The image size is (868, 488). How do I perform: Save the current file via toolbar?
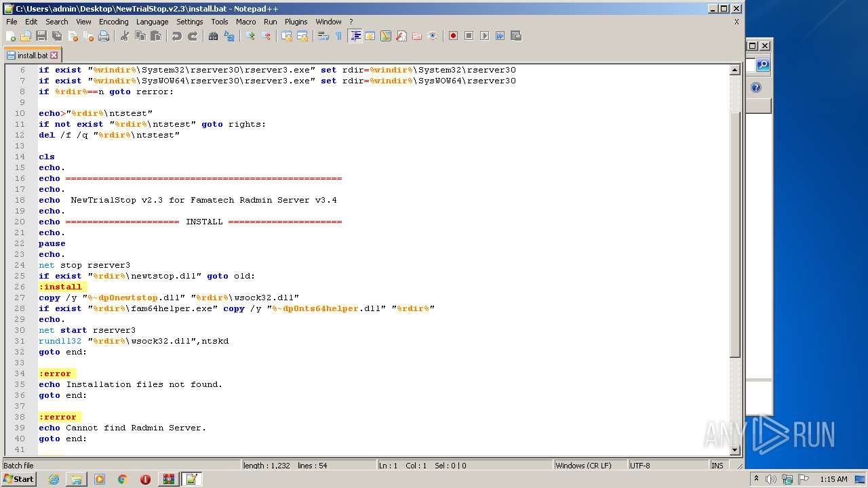41,36
